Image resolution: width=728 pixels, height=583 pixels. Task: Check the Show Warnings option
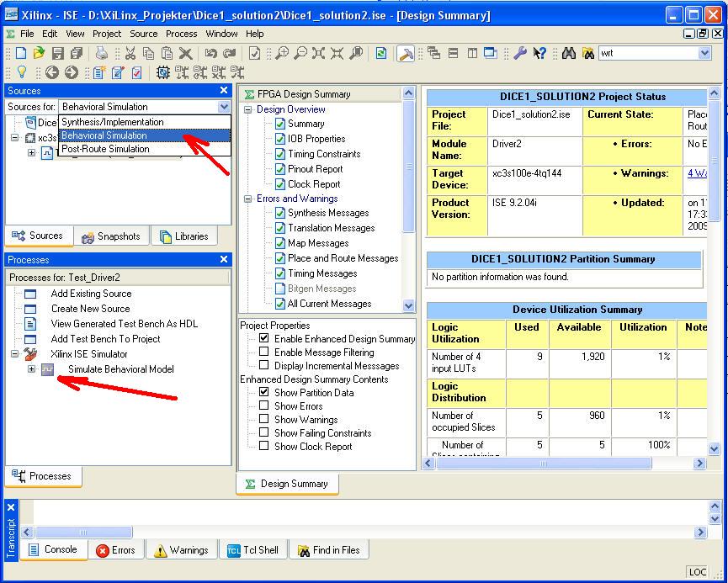click(x=263, y=419)
